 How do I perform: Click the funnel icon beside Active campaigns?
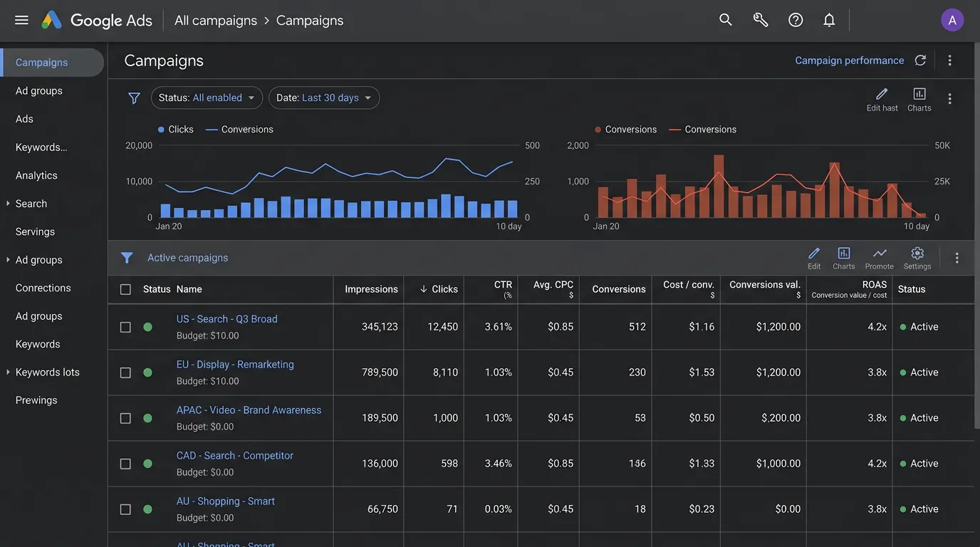(x=127, y=258)
